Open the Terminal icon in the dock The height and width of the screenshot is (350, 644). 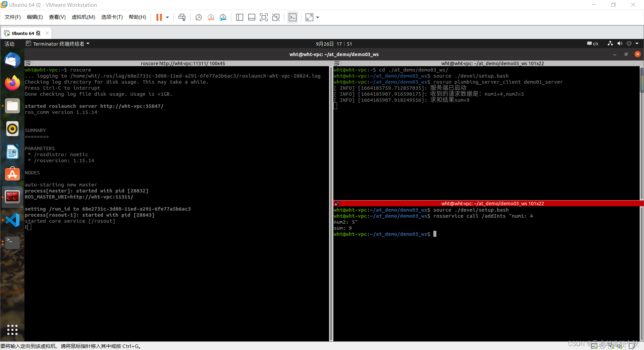click(x=12, y=243)
